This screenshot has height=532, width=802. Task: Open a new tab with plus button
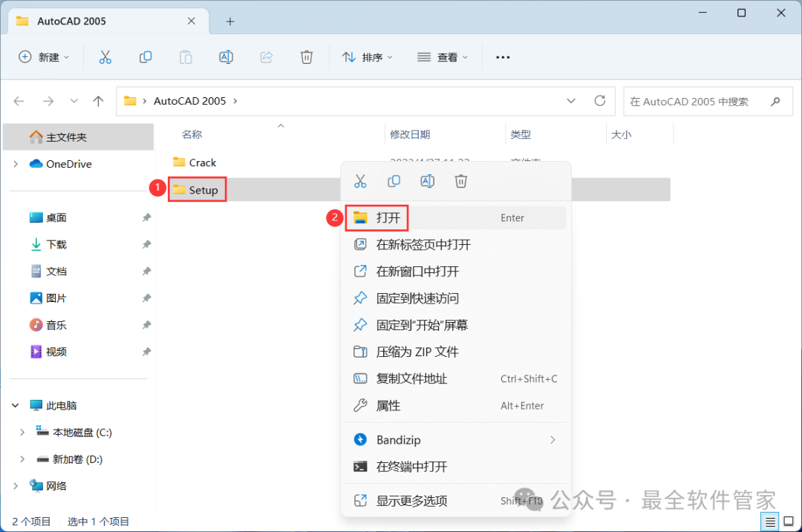click(x=230, y=22)
